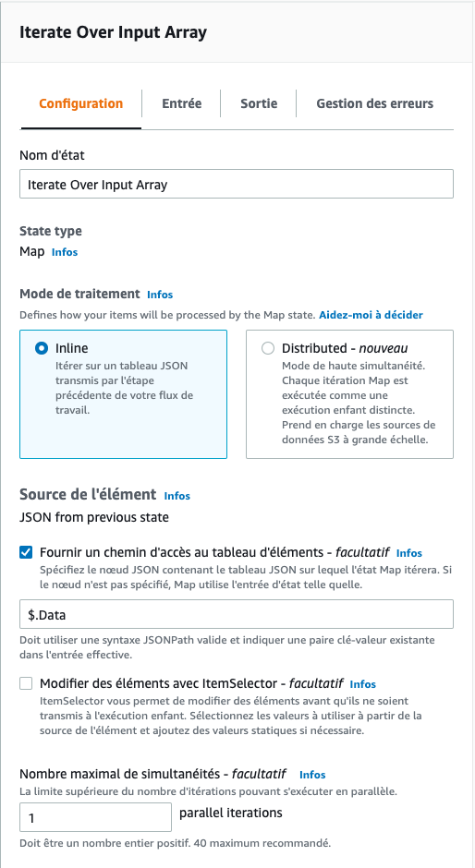The image size is (475, 868).
Task: Open Infos link next to Map
Action: (65, 252)
